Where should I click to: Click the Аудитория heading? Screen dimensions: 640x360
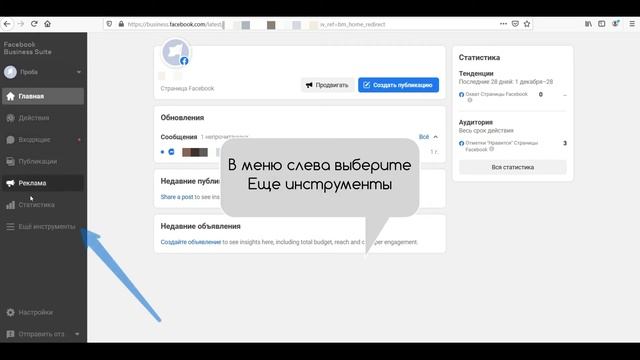coord(476,122)
